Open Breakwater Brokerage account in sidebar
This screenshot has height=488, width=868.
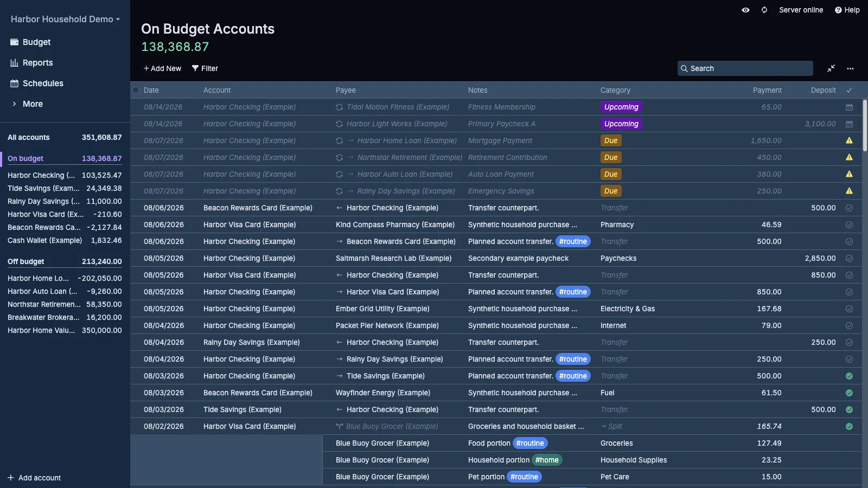65,317
